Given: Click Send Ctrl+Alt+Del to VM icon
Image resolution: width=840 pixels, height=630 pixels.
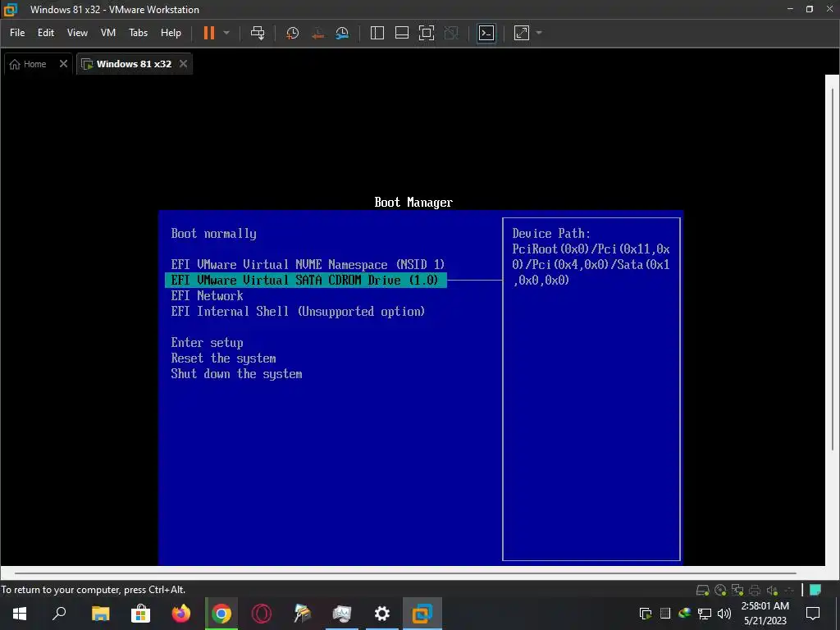Looking at the screenshot, I should click(x=258, y=33).
